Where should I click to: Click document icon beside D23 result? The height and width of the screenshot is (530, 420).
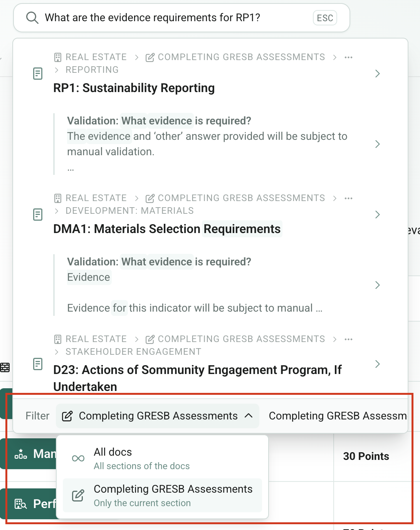coord(38,364)
